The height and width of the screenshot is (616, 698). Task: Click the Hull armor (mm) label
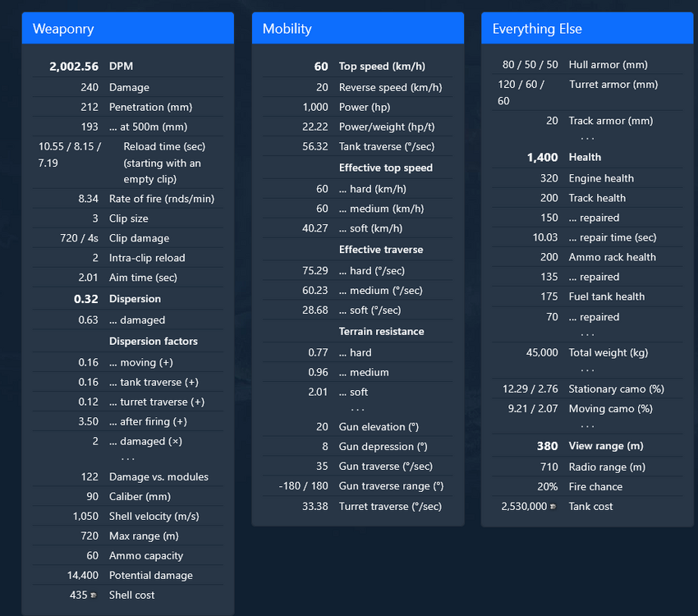tap(608, 65)
